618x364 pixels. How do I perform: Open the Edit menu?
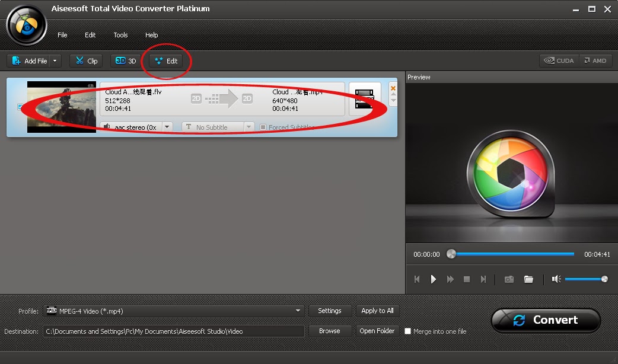click(x=90, y=35)
